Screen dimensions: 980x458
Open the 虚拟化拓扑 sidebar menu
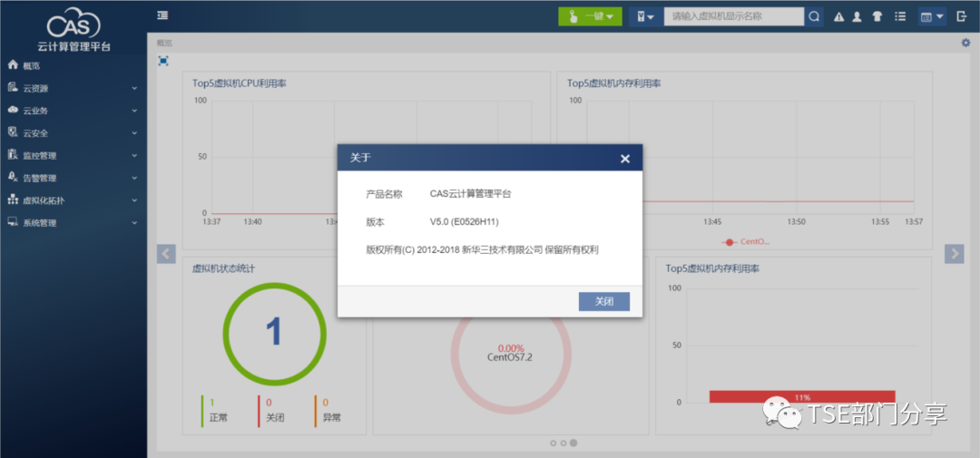[73, 200]
